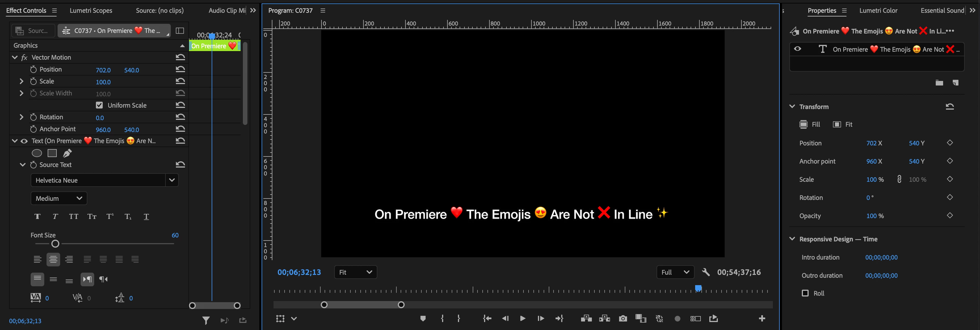Click the Font Size slider handle
The width and height of the screenshot is (980, 330).
pos(56,244)
